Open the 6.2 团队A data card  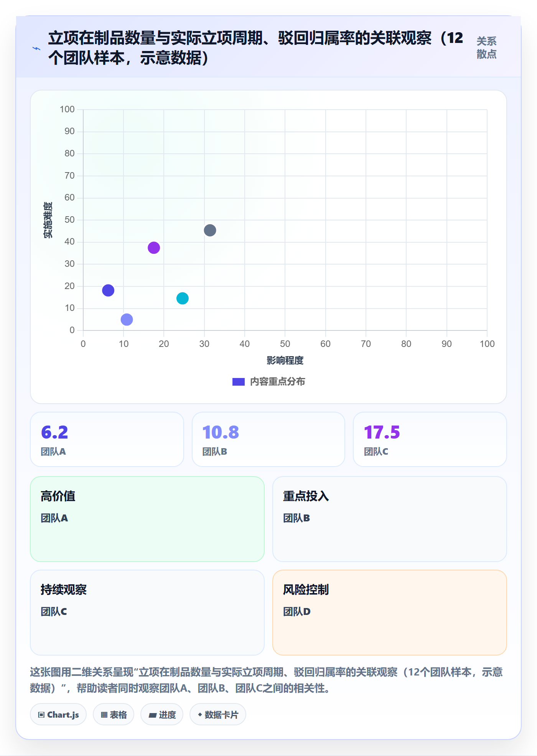107,439
